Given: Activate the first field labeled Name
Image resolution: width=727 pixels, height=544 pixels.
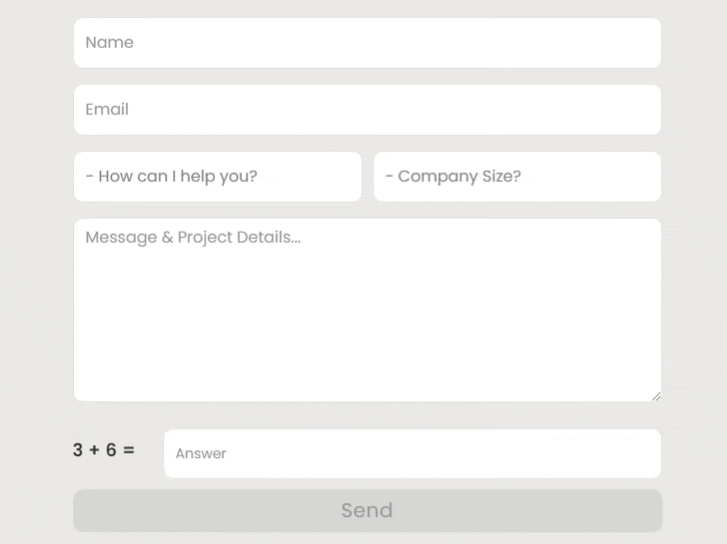Looking at the screenshot, I should 367,43.
